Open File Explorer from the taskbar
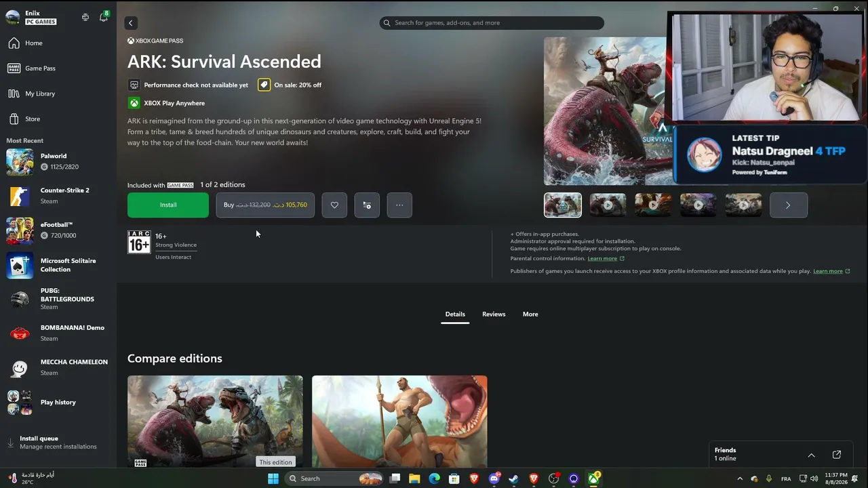The height and width of the screenshot is (488, 868). pyautogui.click(x=414, y=479)
